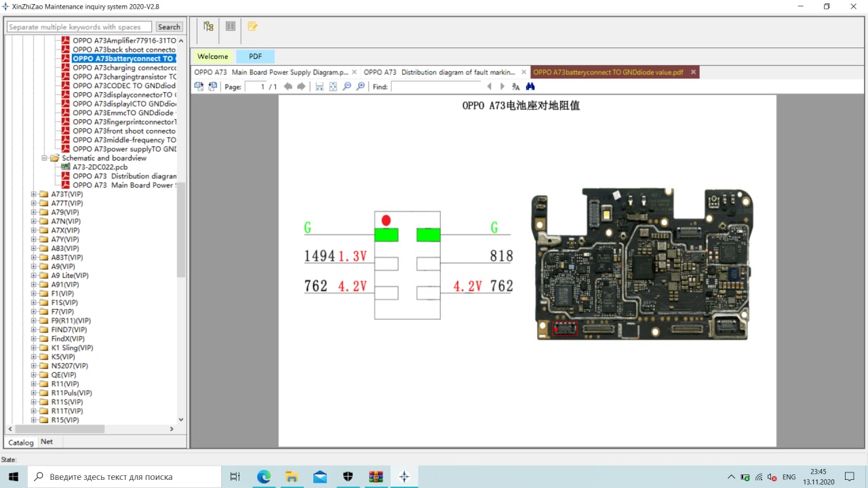Click the Search button
868x488 pixels.
click(169, 27)
